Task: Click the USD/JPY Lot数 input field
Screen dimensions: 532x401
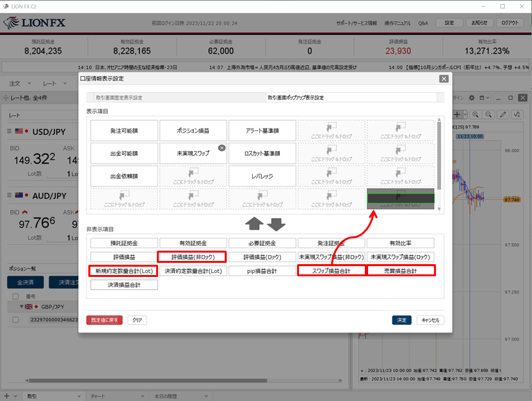Action: coord(62,174)
